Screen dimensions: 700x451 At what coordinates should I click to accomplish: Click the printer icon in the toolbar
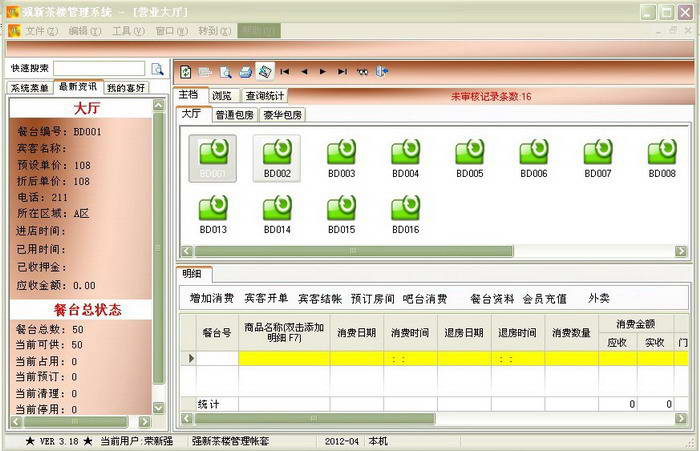pyautogui.click(x=245, y=71)
